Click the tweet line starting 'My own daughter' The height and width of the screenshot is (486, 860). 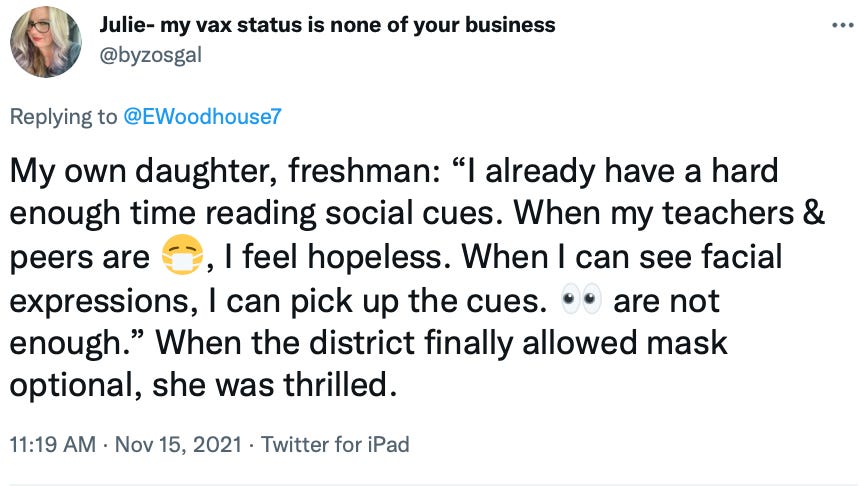click(394, 171)
